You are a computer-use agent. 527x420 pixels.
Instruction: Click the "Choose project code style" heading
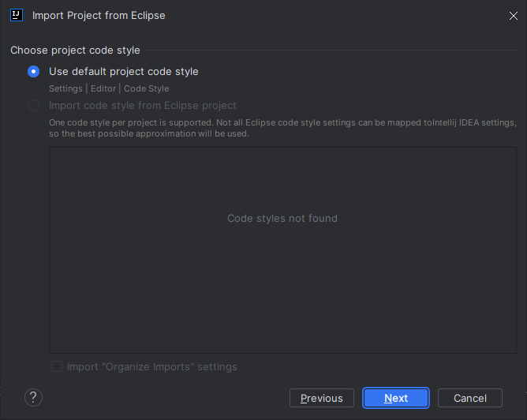pos(75,51)
